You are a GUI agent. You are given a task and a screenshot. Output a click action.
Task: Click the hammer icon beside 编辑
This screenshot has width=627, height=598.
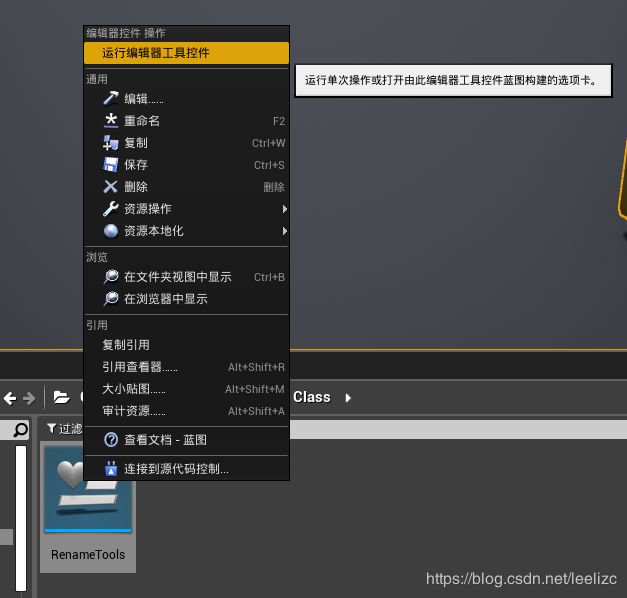point(111,98)
